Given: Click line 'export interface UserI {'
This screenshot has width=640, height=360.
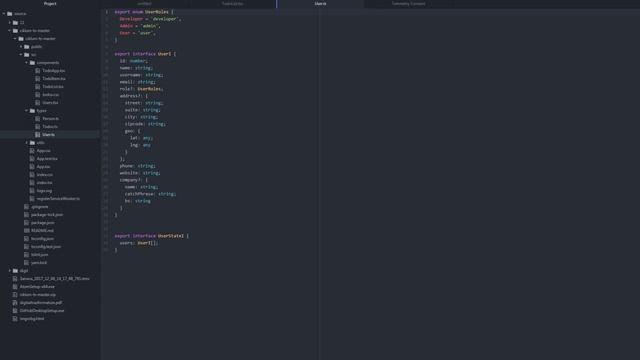Looking at the screenshot, I should (145, 54).
